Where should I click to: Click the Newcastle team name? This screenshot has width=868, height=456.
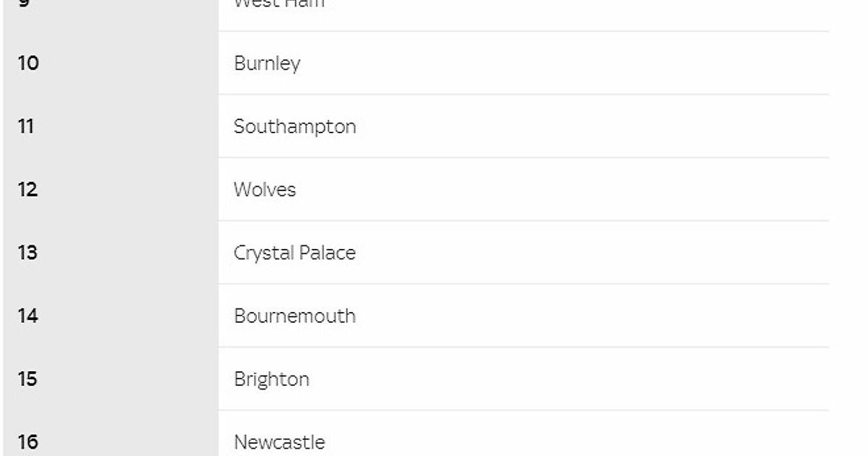point(279,442)
